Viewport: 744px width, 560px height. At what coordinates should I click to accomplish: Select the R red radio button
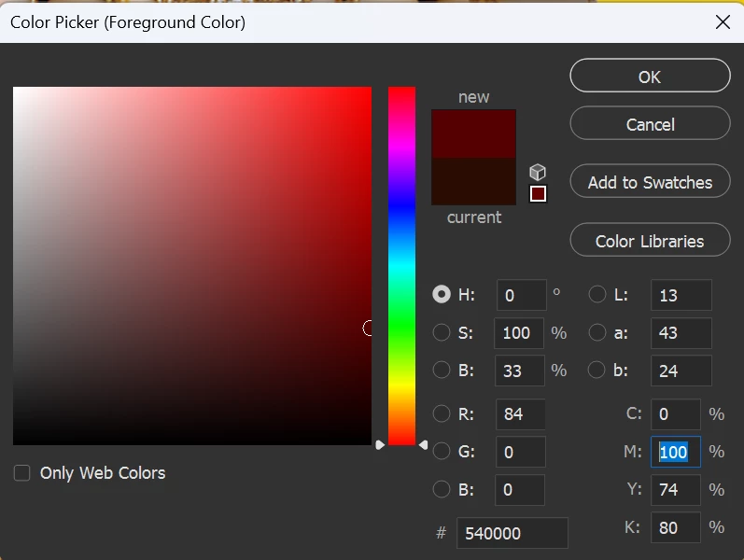442,413
